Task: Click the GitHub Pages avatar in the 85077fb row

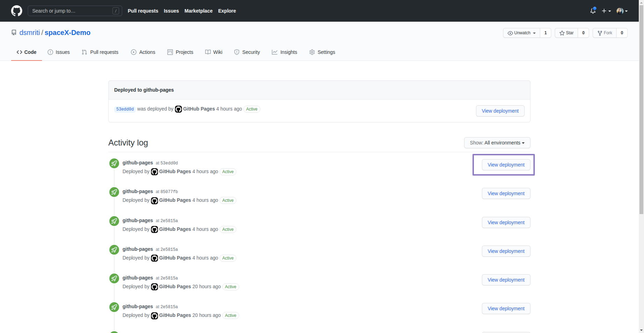Action: point(154,200)
